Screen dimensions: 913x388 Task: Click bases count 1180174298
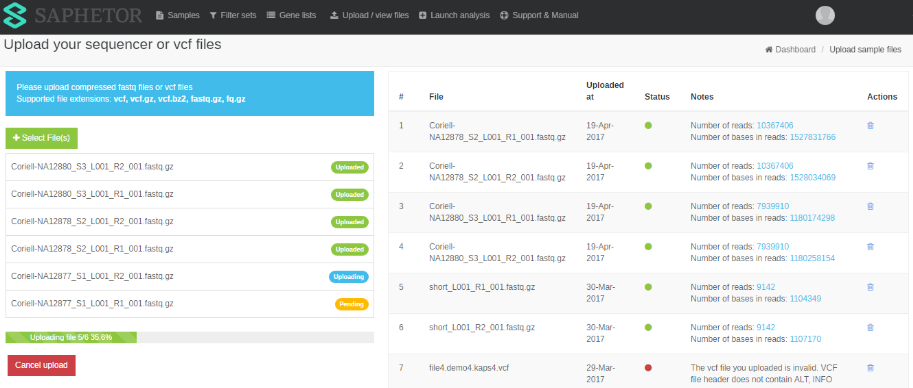(x=812, y=218)
